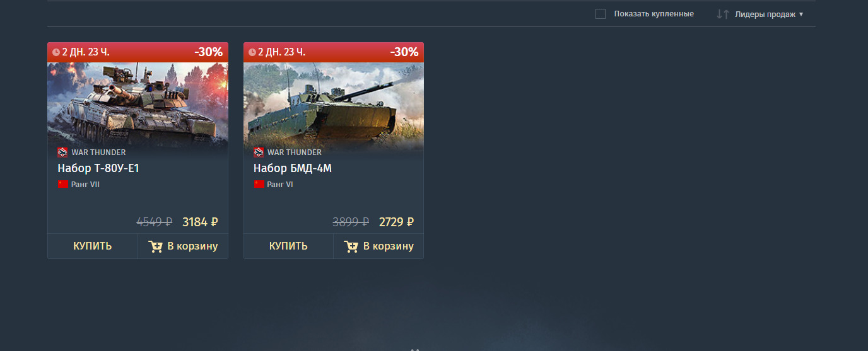The width and height of the screenshot is (868, 351).
Task: Enable the Показать купленные checkbox
Action: point(601,14)
